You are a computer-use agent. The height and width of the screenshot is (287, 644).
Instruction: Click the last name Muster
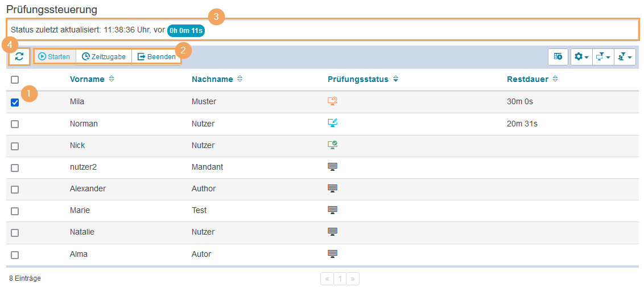pos(204,101)
